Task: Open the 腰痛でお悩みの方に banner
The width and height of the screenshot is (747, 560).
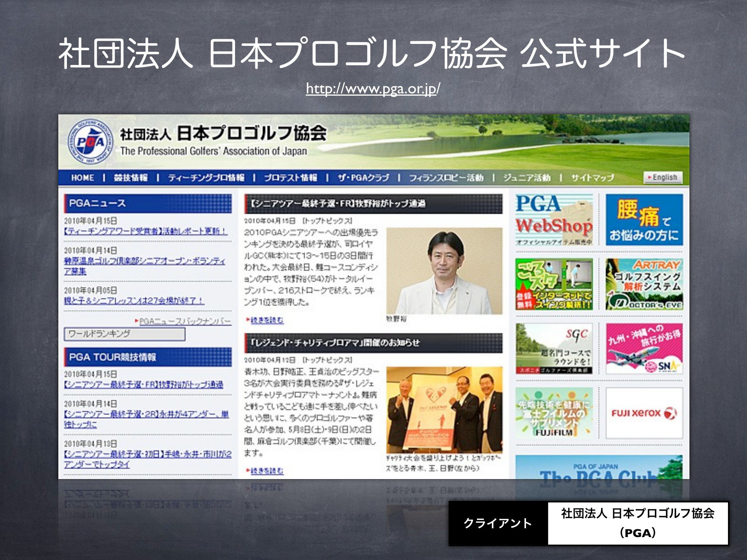Action: (x=644, y=220)
